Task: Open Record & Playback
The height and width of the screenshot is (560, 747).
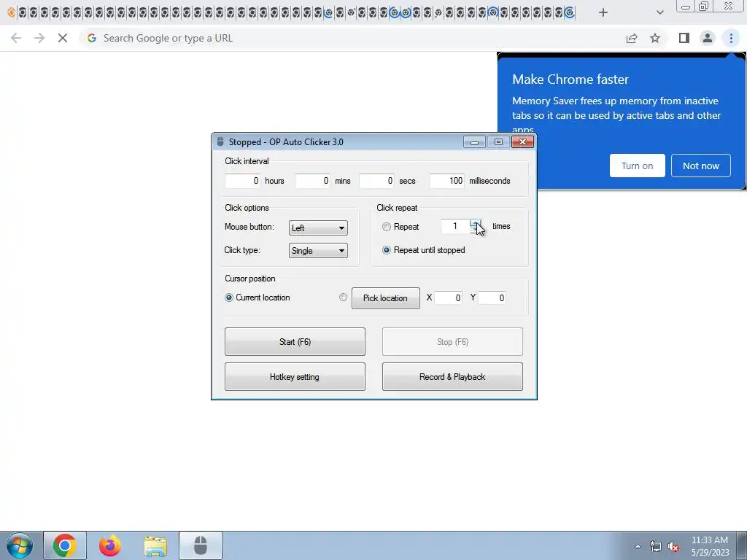Action: point(452,377)
